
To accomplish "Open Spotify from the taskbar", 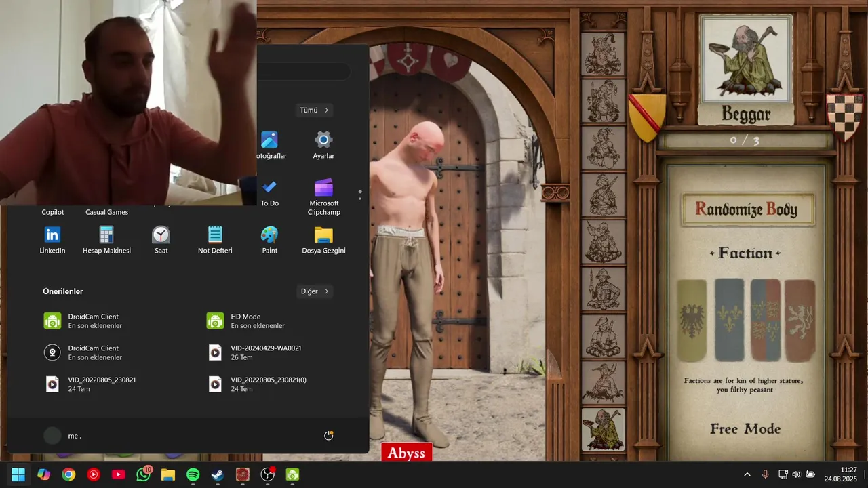I will click(193, 474).
